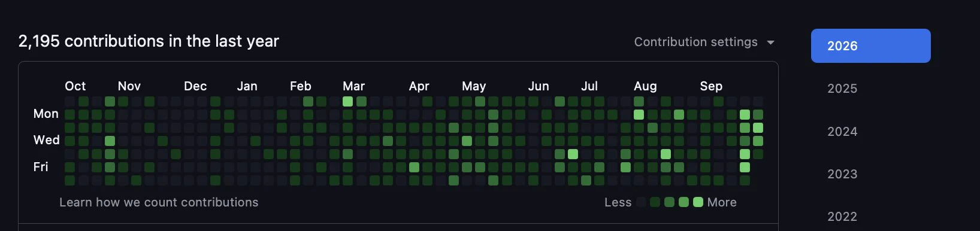Click the middle legend color swatch
This screenshot has height=231, width=980.
click(x=669, y=202)
